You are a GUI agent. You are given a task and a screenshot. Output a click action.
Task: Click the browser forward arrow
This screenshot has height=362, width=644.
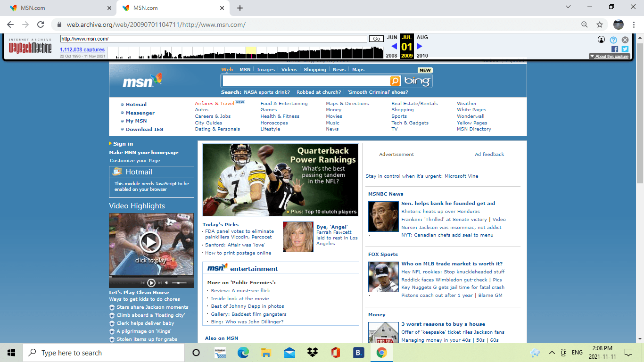point(25,25)
